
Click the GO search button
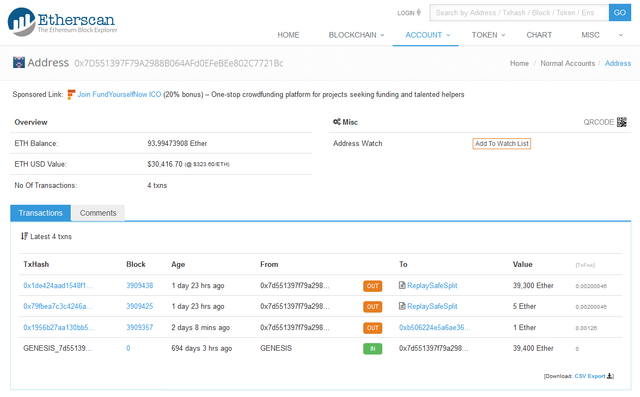(x=620, y=13)
